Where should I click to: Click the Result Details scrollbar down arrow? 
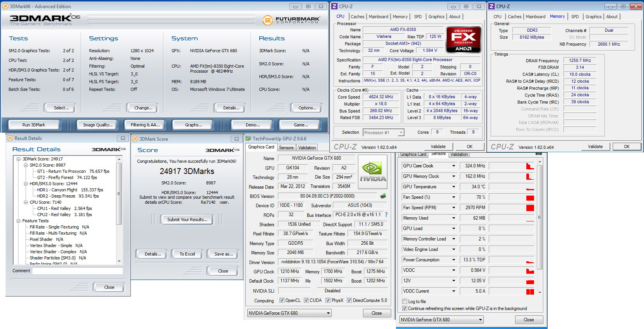point(119,261)
